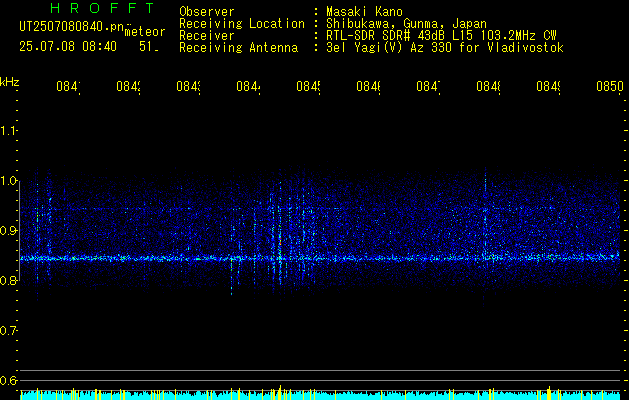Screen dimensions: 629x400
Task: Click the 0843 time marker
Action: tap(188, 87)
